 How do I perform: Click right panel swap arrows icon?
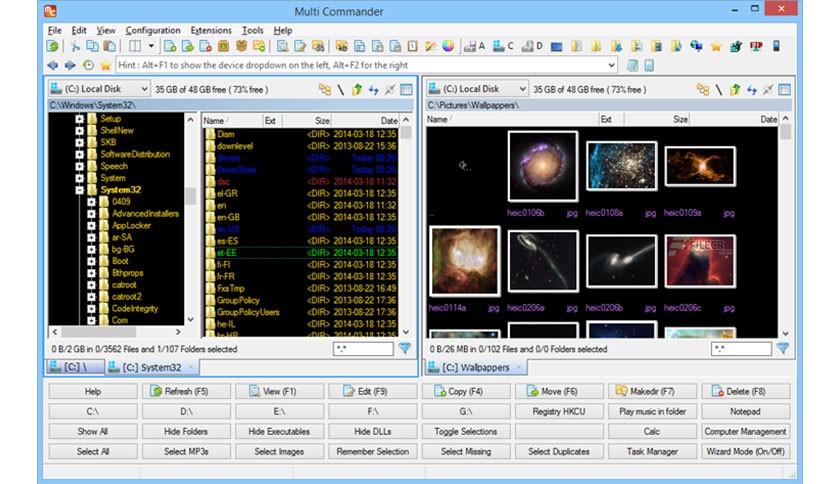pos(752,90)
